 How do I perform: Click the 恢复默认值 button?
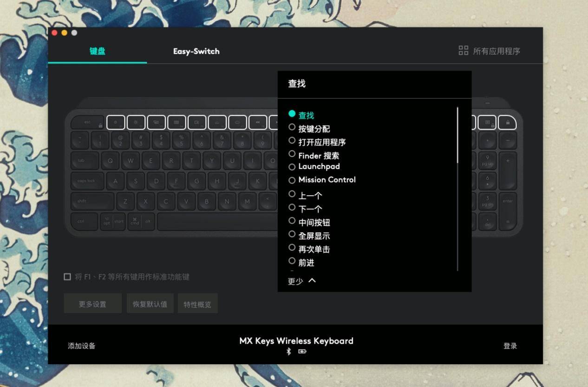point(150,303)
